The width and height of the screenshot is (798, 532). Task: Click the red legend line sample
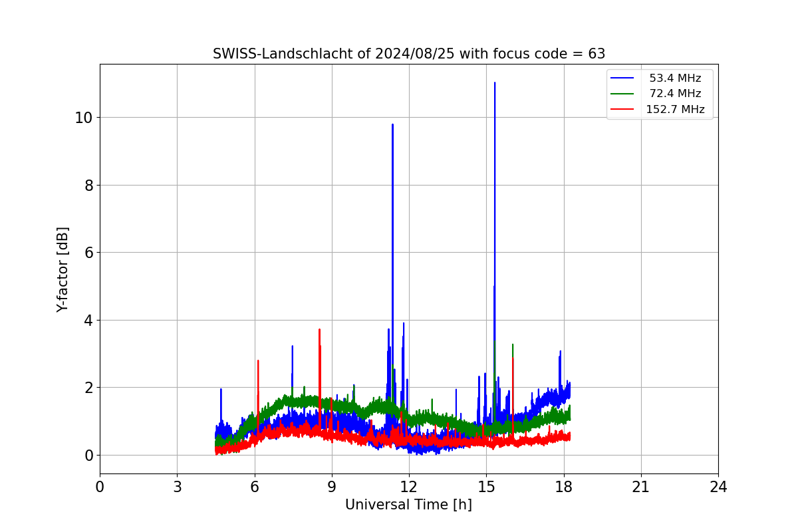[622, 110]
